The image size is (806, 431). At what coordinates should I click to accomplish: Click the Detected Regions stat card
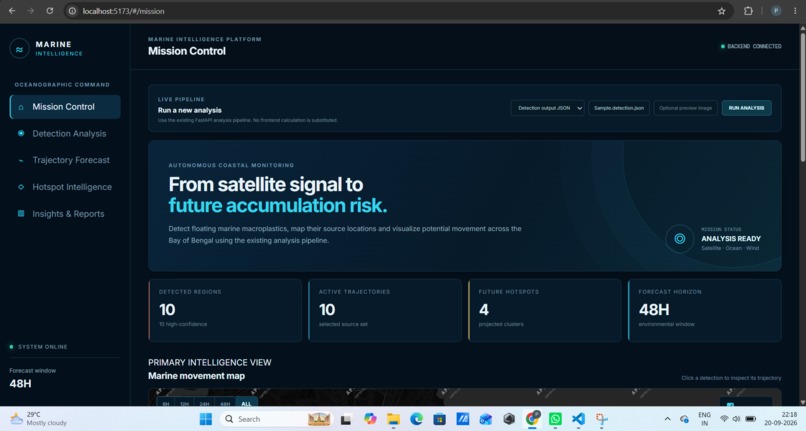(x=225, y=310)
